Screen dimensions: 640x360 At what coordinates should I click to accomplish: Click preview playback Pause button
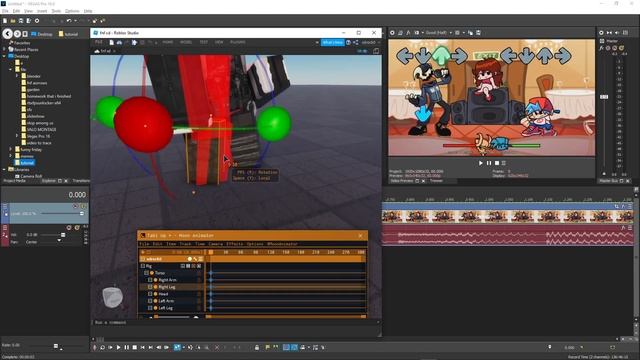(x=489, y=163)
